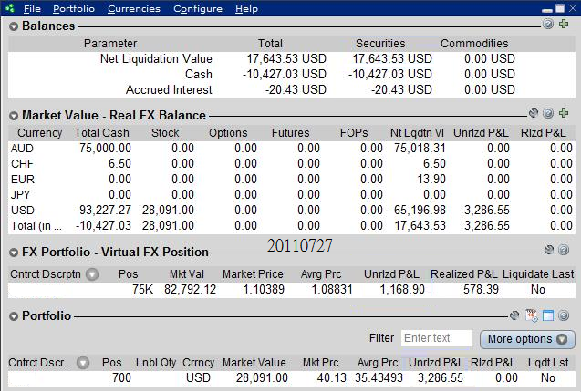581x392 pixels.
Task: Collapse the Balances section
Action: click(14, 26)
